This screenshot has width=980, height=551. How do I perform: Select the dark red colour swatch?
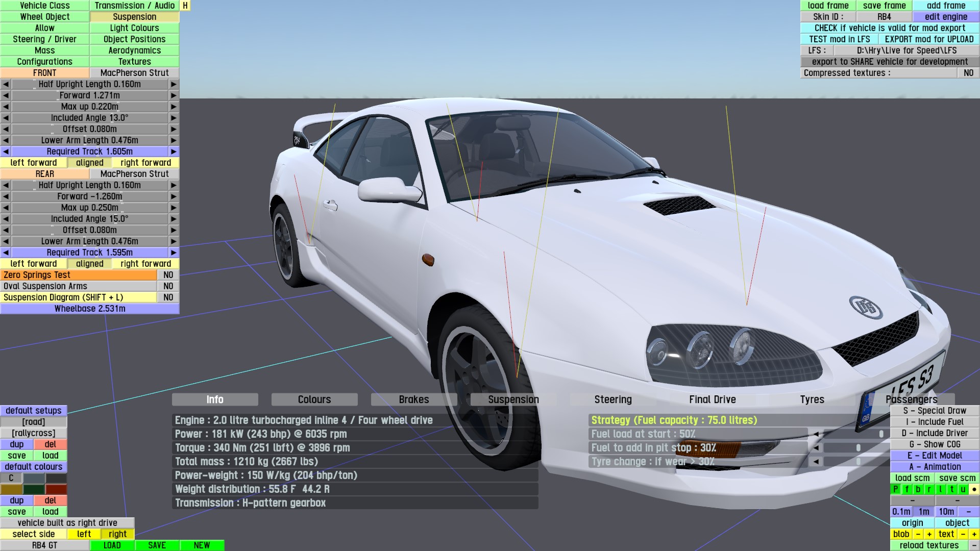pyautogui.click(x=56, y=489)
